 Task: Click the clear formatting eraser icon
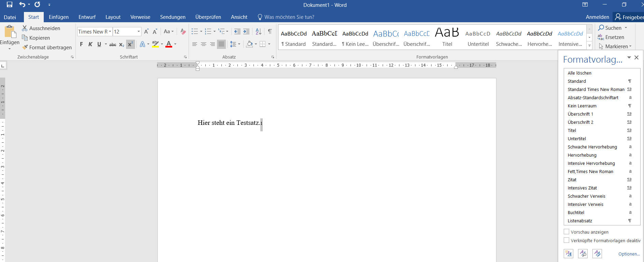(x=183, y=31)
